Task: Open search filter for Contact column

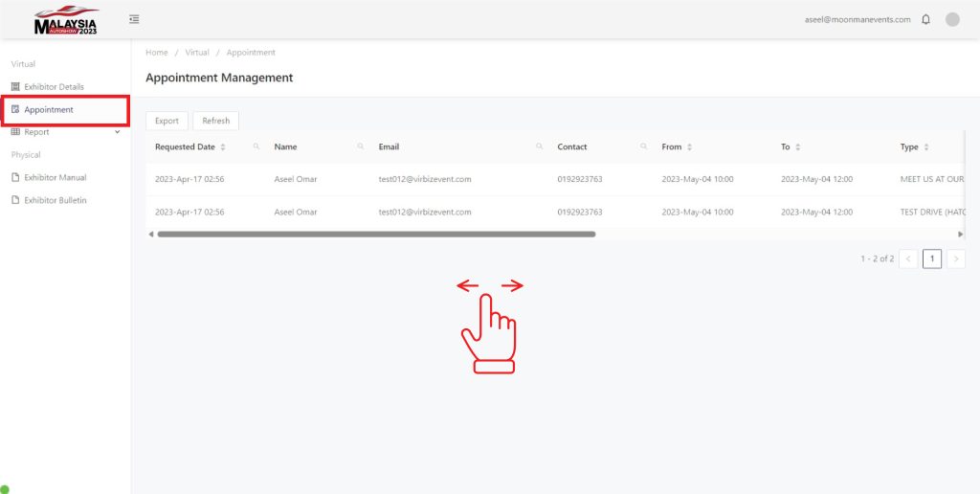Action: [x=643, y=146]
